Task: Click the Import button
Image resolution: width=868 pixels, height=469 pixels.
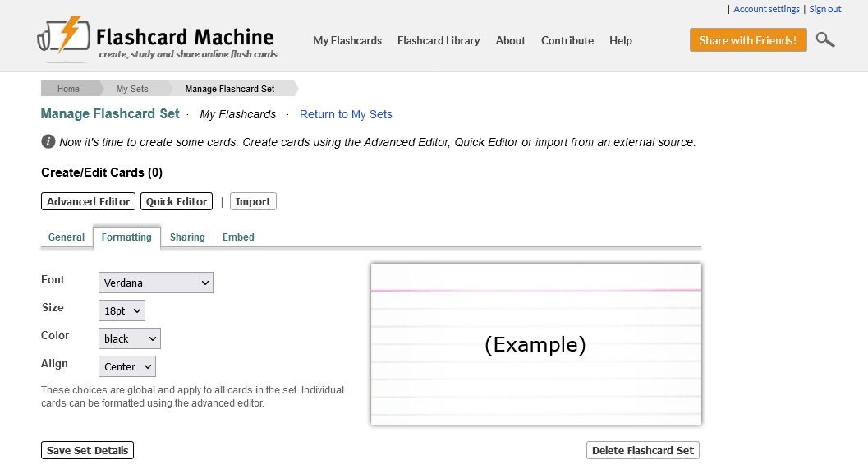Action: pos(253,201)
